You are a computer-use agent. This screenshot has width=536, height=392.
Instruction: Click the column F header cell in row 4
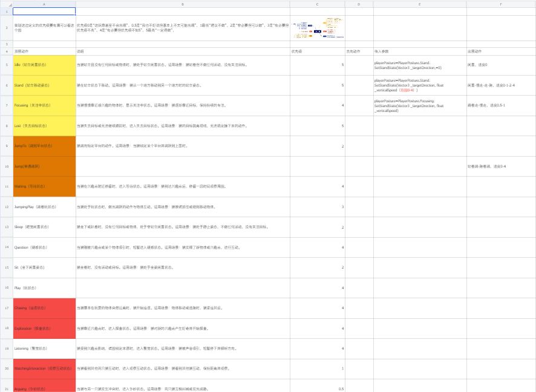coord(501,51)
